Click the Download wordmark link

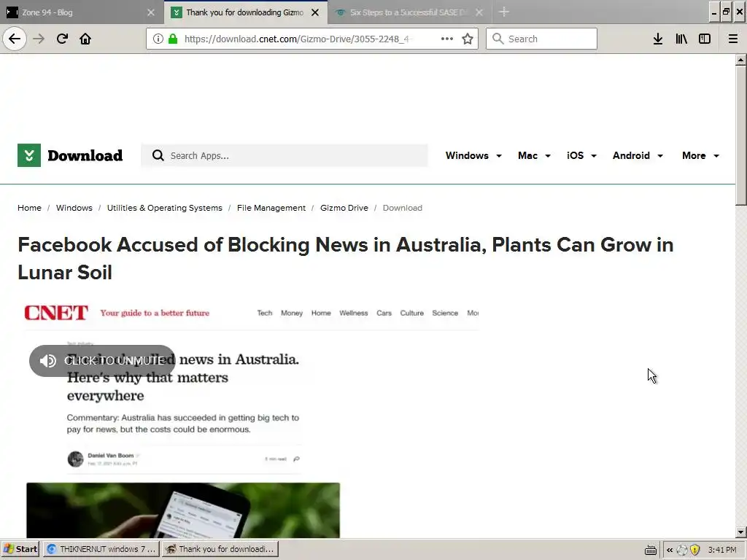[85, 156]
